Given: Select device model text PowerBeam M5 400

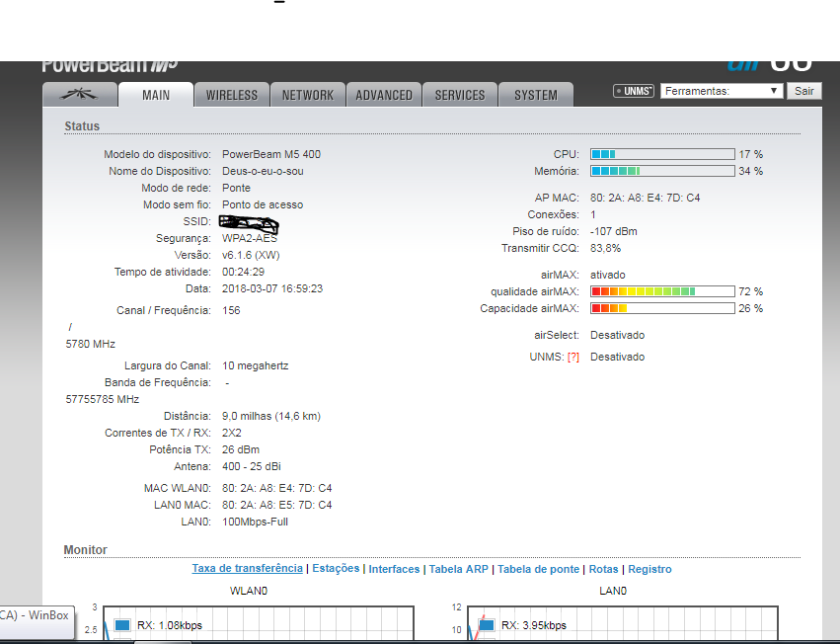Looking at the screenshot, I should pos(271,154).
